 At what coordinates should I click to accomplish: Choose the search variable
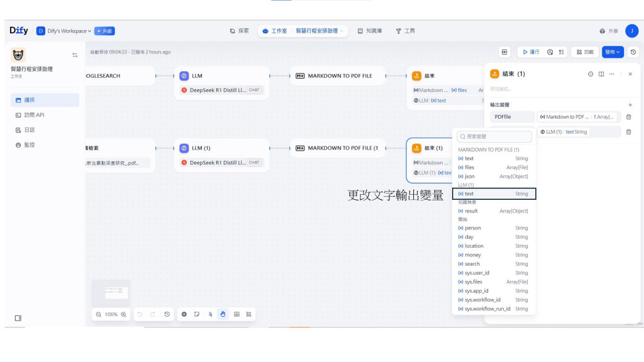493,264
